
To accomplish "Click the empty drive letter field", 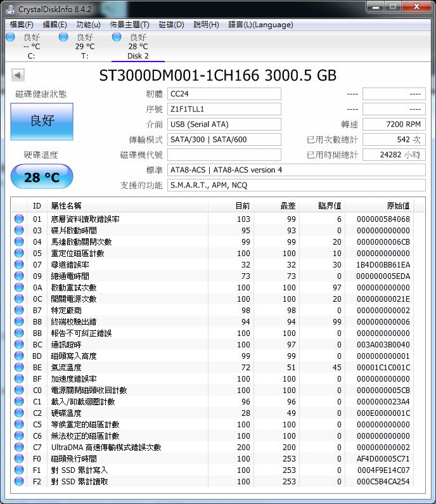I will [224, 155].
